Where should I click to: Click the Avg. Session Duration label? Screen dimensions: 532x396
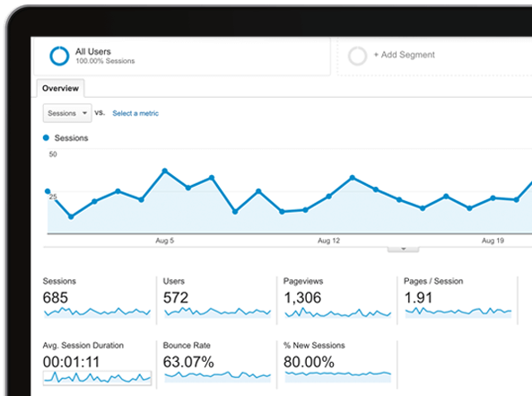point(83,346)
